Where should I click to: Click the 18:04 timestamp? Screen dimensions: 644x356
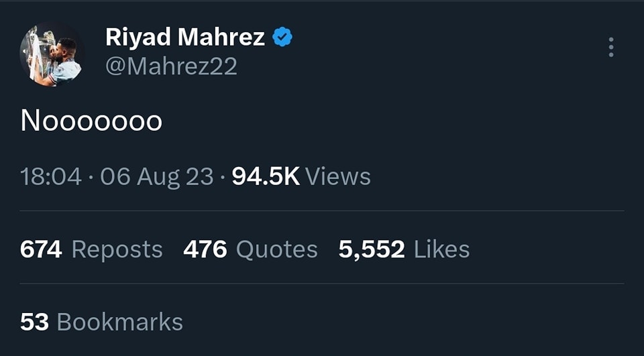click(51, 177)
